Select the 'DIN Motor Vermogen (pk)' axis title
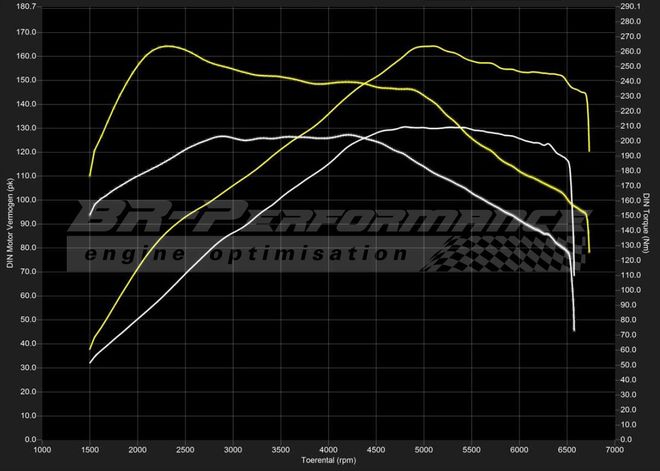 click(10, 221)
